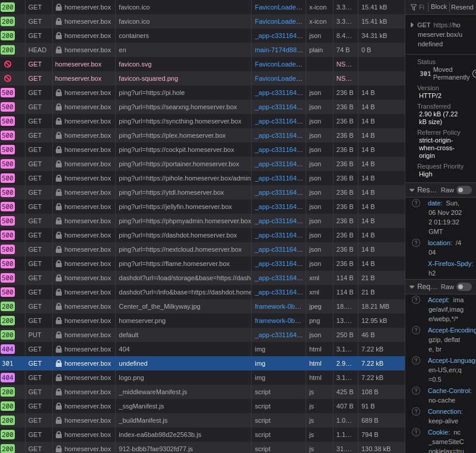
Task: Click the padlock icon on the containers request
Action: tap(60, 36)
